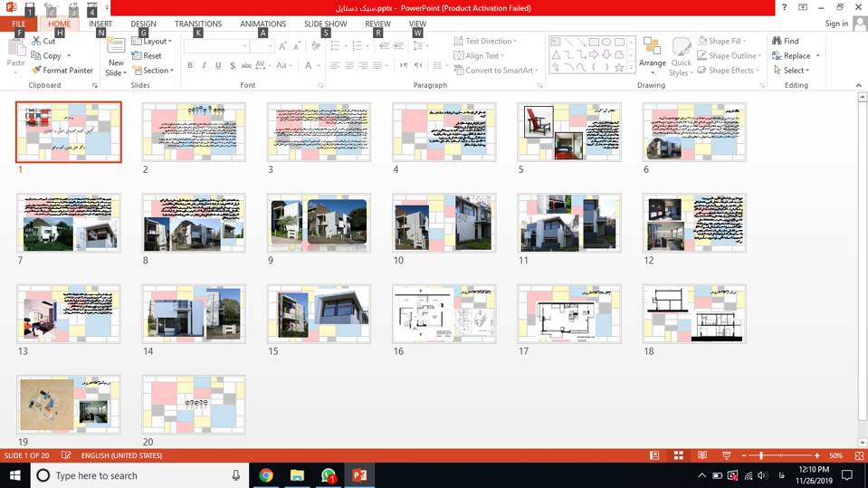This screenshot has width=868, height=488.
Task: Click the Arrange icon
Action: click(x=652, y=48)
